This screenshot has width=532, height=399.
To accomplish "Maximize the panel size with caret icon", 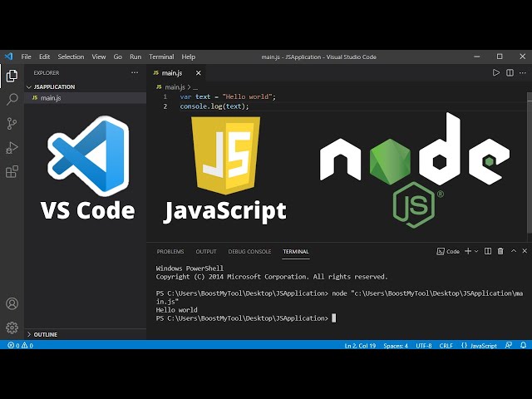I will point(514,251).
